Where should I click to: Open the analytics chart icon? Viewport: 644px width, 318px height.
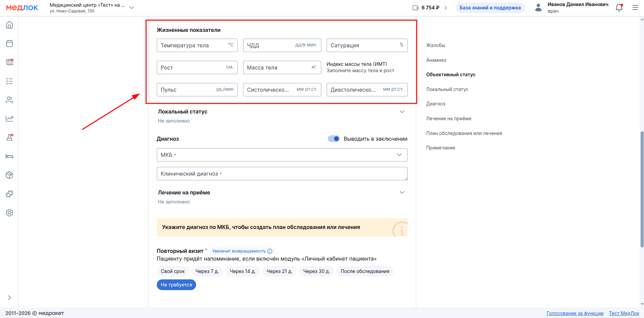(9, 119)
